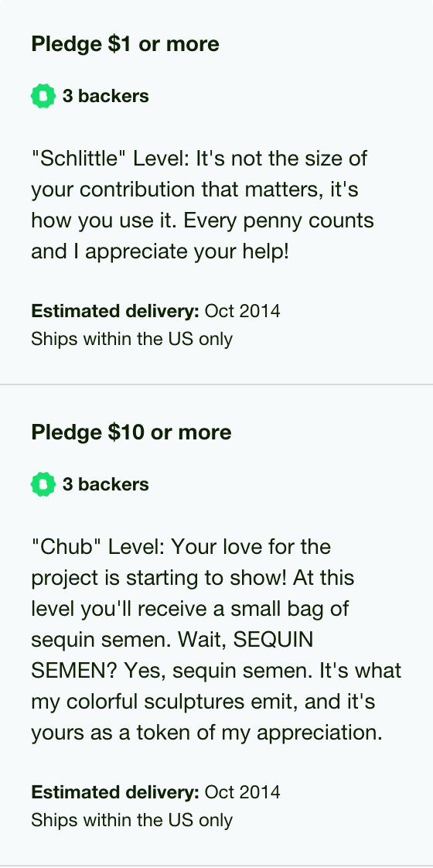Click the 'Every penny counts' sentence

278,220
